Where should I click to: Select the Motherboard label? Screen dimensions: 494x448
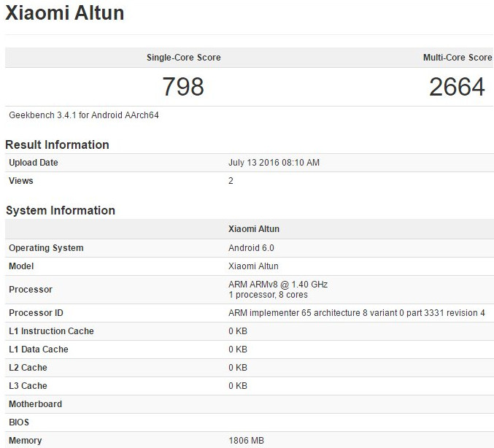pos(35,404)
